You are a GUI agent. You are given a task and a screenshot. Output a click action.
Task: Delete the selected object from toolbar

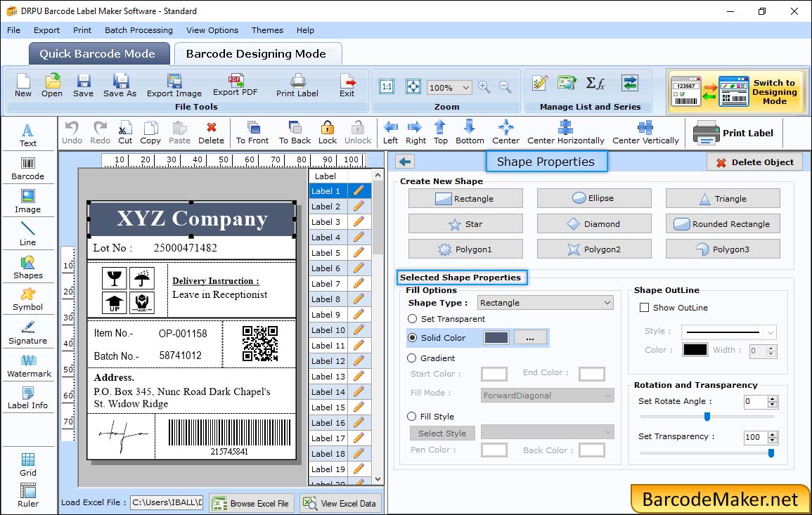pyautogui.click(x=212, y=133)
